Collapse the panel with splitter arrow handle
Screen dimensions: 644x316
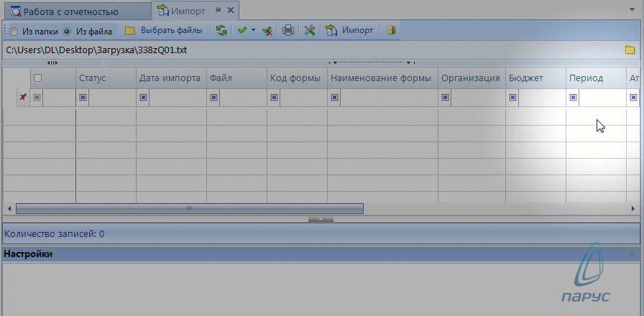(321, 219)
